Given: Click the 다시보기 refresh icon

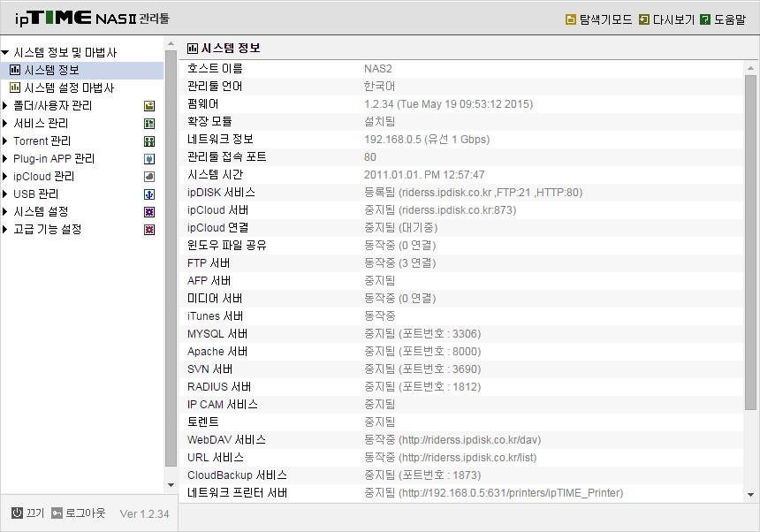Looking at the screenshot, I should click(x=643, y=19).
